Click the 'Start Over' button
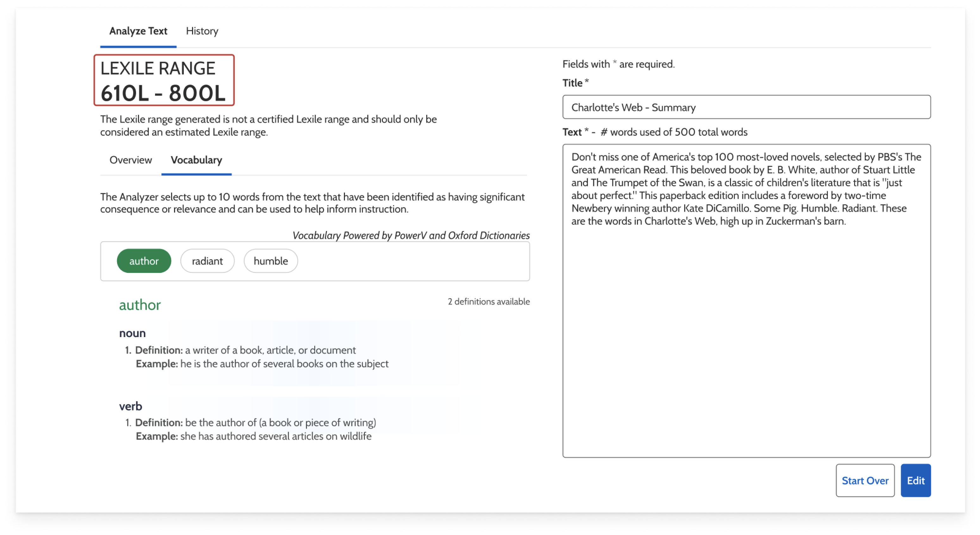The width and height of the screenshot is (980, 535). [866, 480]
